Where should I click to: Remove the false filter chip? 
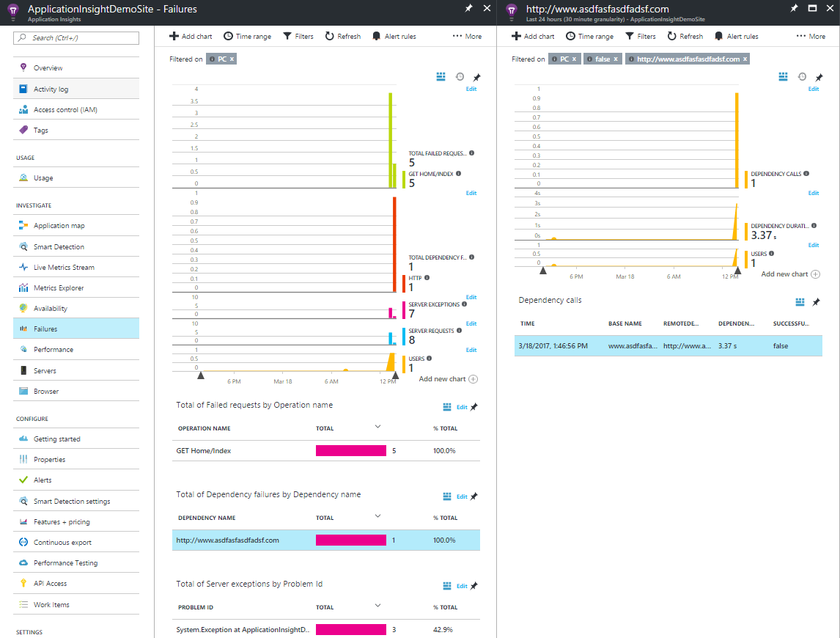pos(616,59)
